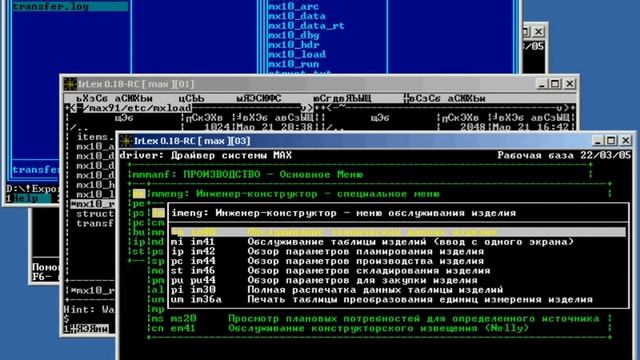
Task: Select mx10_arc in blue file manager
Action: (293, 6)
